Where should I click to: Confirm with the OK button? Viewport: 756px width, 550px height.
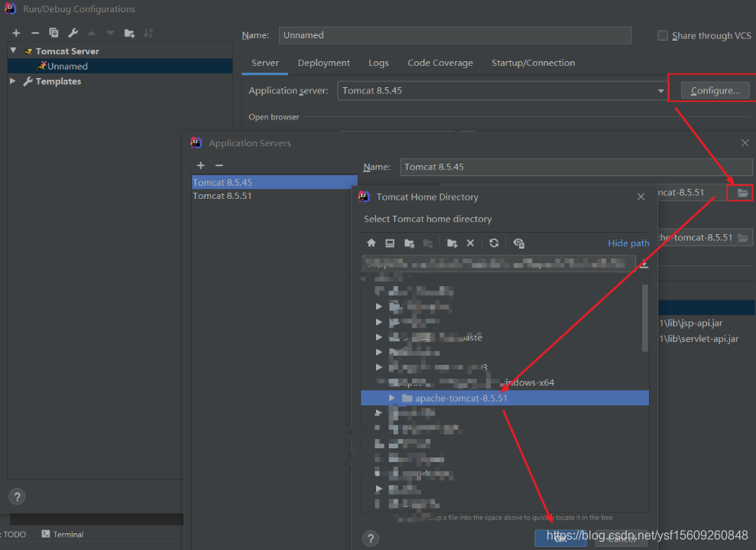[x=561, y=539]
